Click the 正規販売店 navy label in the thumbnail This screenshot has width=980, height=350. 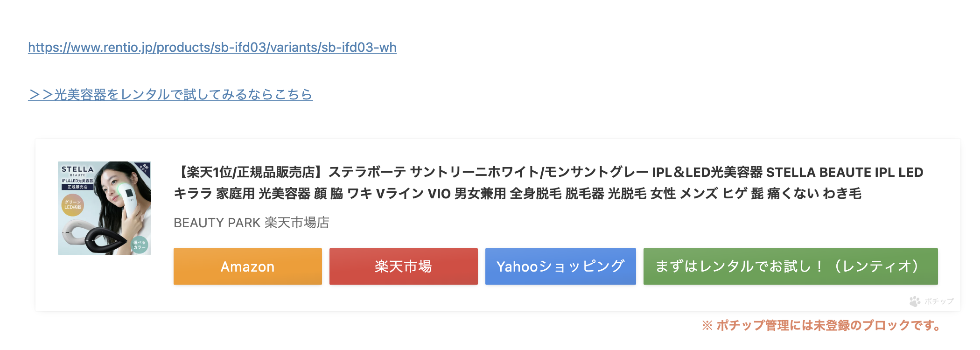tap(77, 187)
